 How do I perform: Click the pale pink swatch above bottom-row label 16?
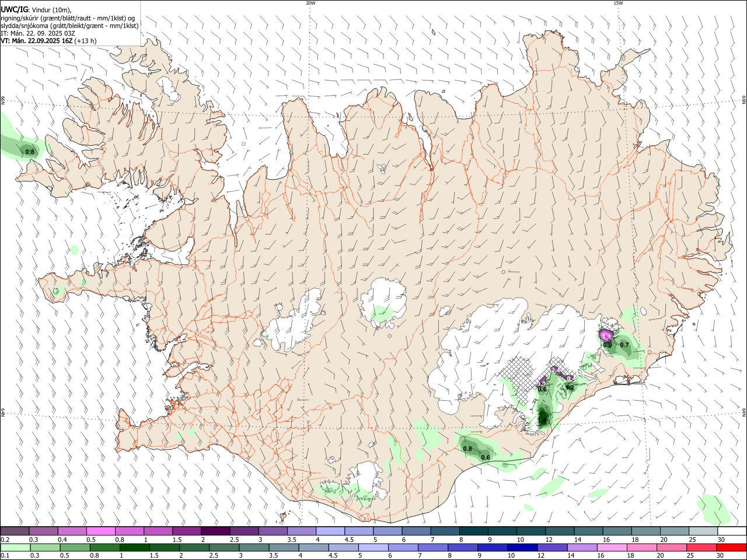pyautogui.click(x=612, y=548)
